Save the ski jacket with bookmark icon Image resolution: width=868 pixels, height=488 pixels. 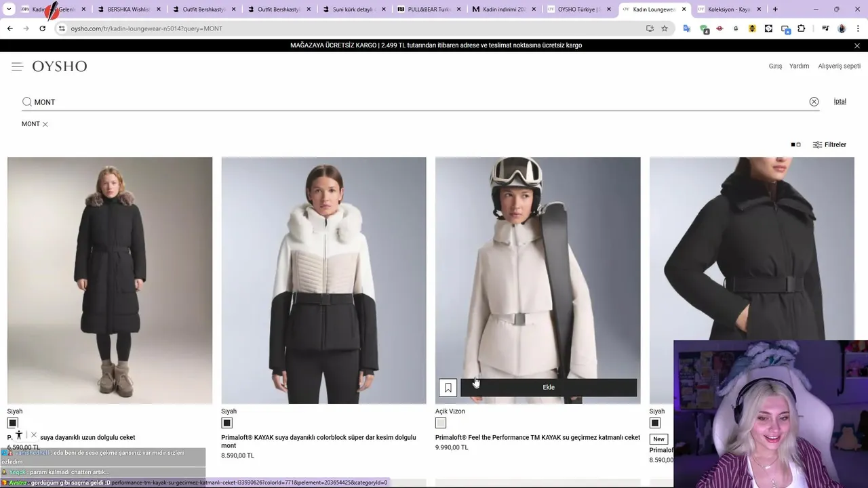(x=448, y=388)
